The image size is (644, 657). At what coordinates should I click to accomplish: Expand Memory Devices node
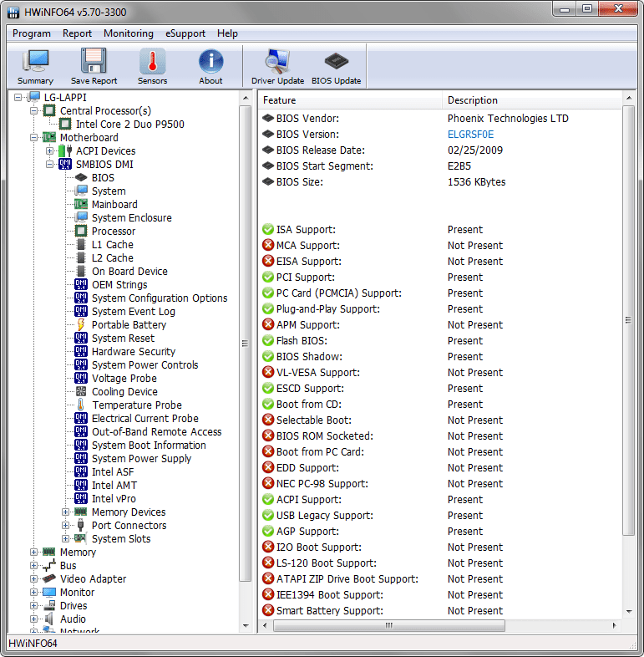66,512
